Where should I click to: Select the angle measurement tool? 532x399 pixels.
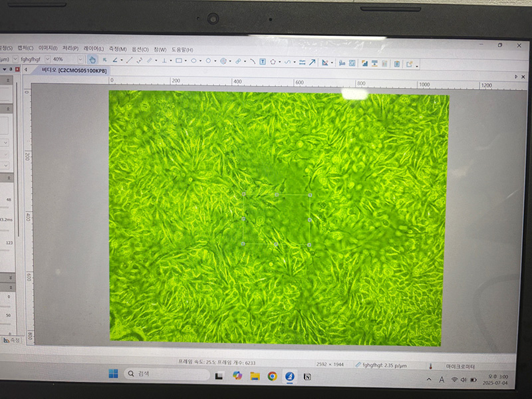pyautogui.click(x=116, y=61)
